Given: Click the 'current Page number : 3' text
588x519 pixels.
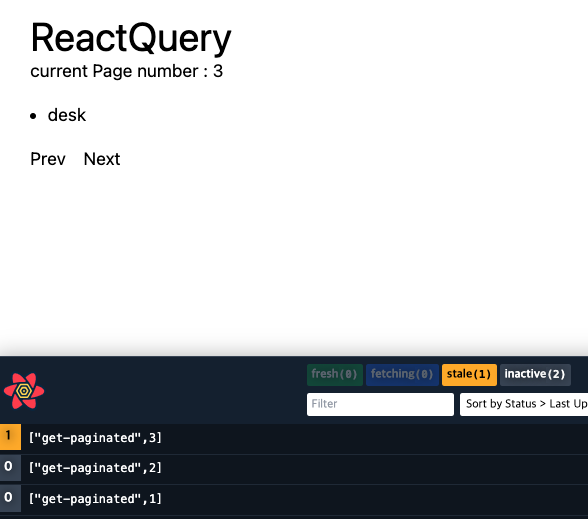Looking at the screenshot, I should point(126,71).
